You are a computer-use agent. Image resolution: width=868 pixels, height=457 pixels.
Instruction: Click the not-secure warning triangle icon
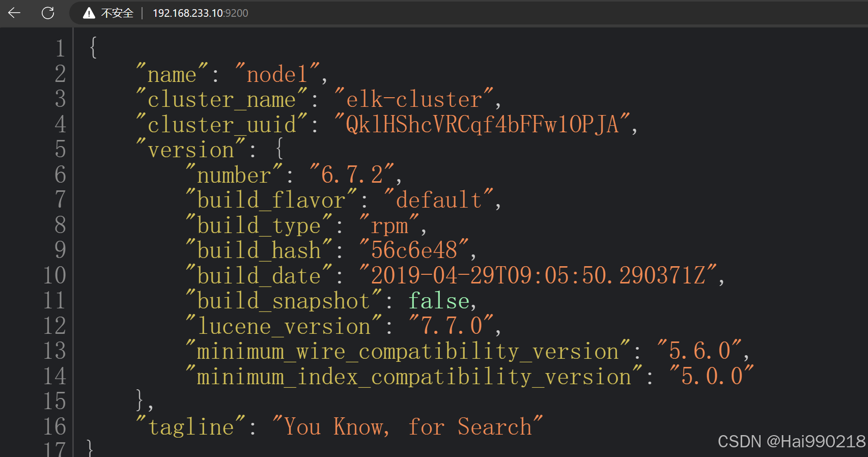tap(89, 13)
